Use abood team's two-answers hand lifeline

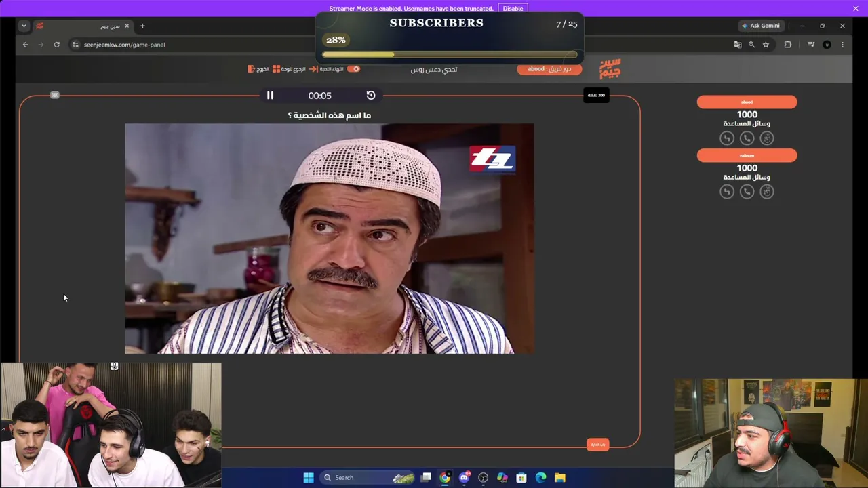(x=767, y=138)
